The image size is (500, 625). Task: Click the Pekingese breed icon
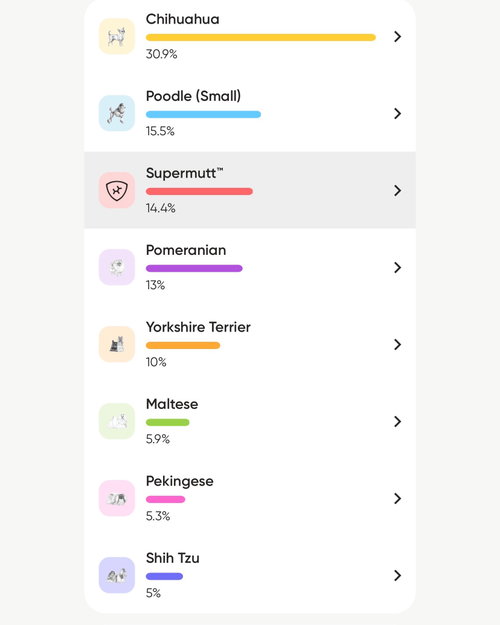pos(117,498)
